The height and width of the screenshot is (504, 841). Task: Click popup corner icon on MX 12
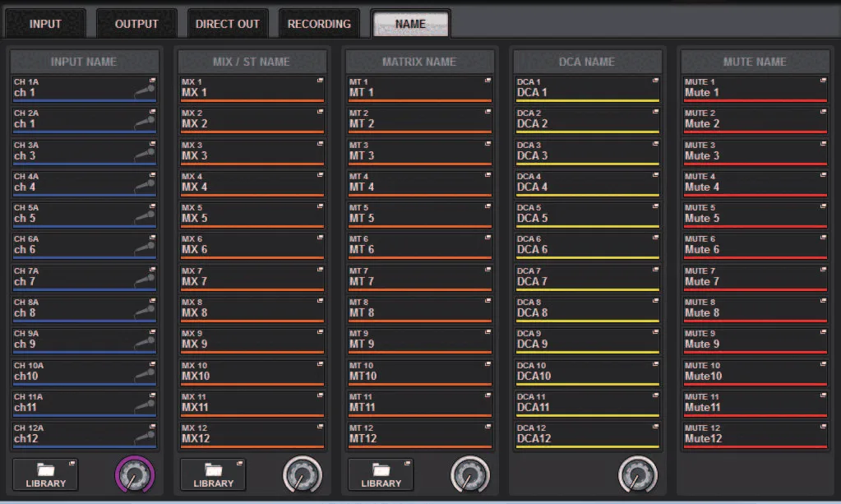tap(320, 427)
